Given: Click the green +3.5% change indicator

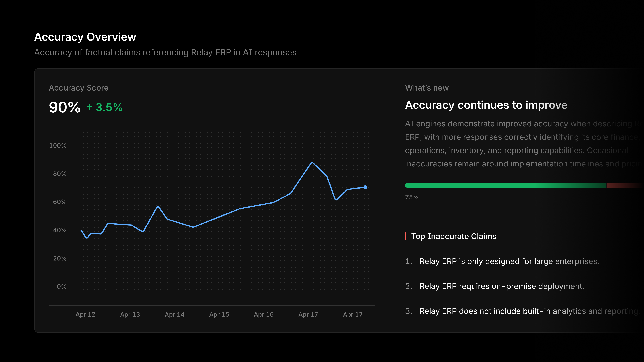Looking at the screenshot, I should tap(104, 107).
